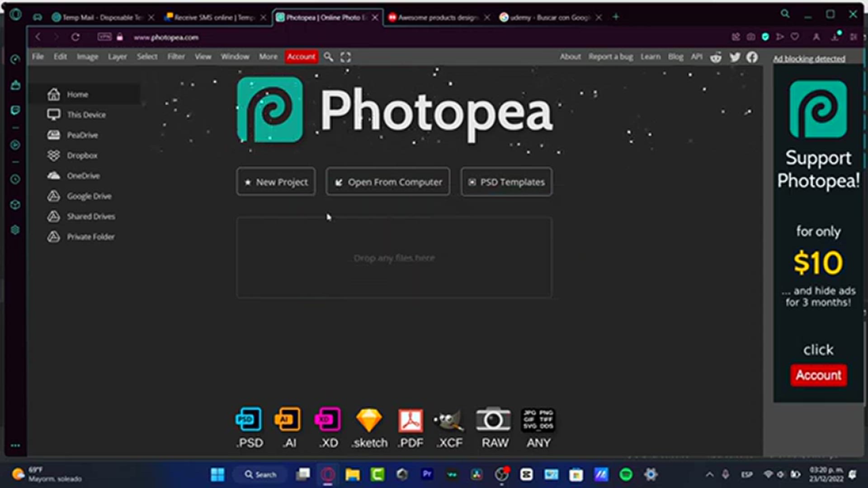Open a new browser tab
This screenshot has height=488, width=868.
pos(616,17)
